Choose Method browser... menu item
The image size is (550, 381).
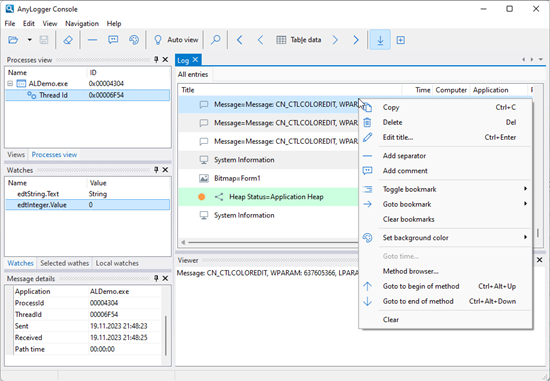(445, 271)
